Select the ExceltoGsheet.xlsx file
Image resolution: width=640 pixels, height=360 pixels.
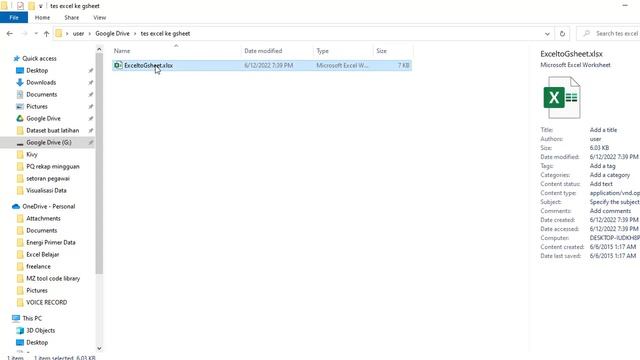[x=262, y=65]
